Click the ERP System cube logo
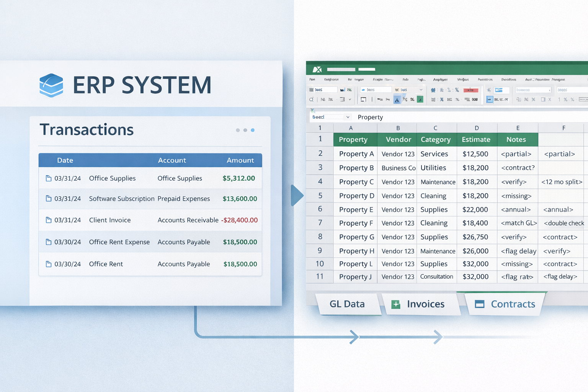 click(x=51, y=85)
